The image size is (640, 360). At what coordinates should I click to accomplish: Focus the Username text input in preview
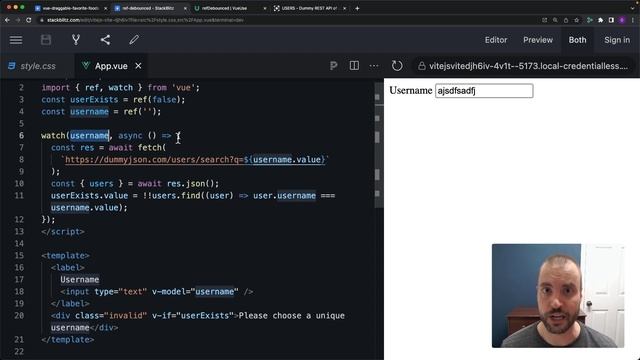click(484, 91)
